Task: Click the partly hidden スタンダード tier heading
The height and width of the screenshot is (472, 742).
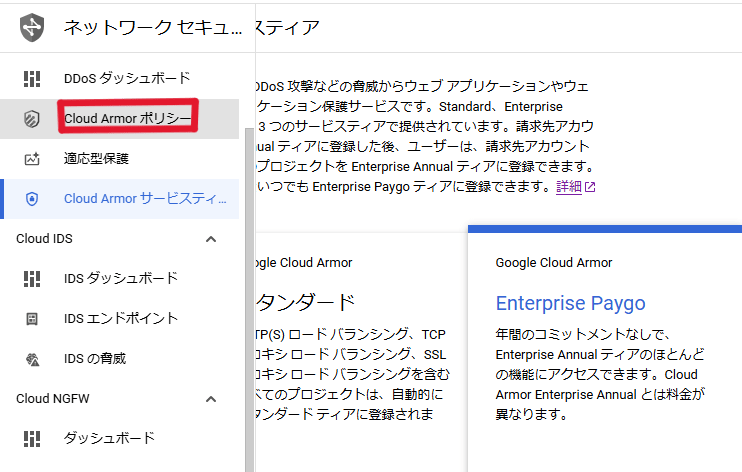Action: click(x=305, y=303)
